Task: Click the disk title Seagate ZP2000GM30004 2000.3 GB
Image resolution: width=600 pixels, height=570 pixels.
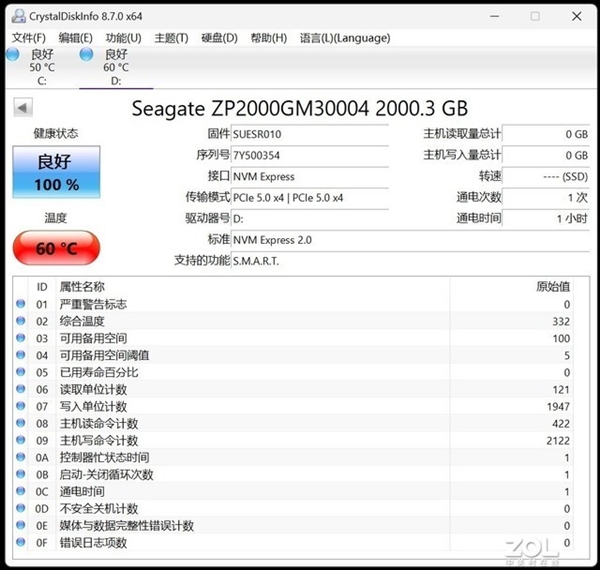Action: pos(300,108)
